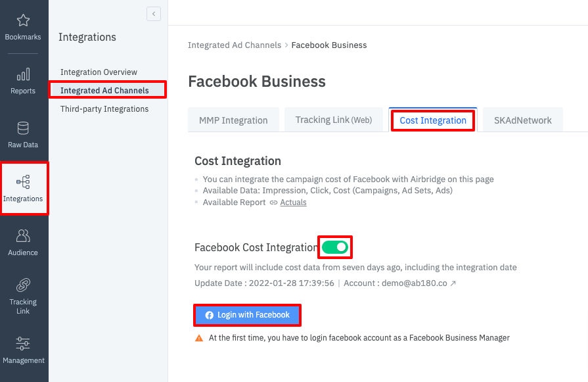Image resolution: width=588 pixels, height=382 pixels.
Task: Disable the Facebook Cost Integration toggle
Action: [335, 247]
